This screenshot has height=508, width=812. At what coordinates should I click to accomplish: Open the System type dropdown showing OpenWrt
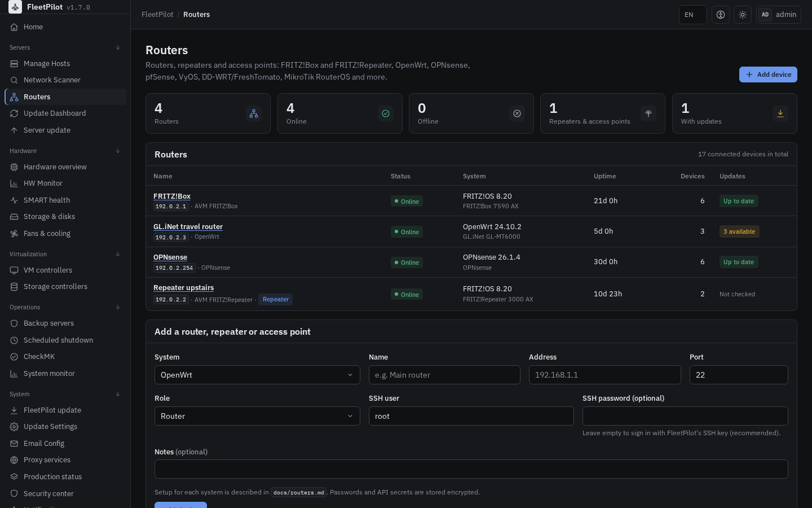click(x=257, y=375)
